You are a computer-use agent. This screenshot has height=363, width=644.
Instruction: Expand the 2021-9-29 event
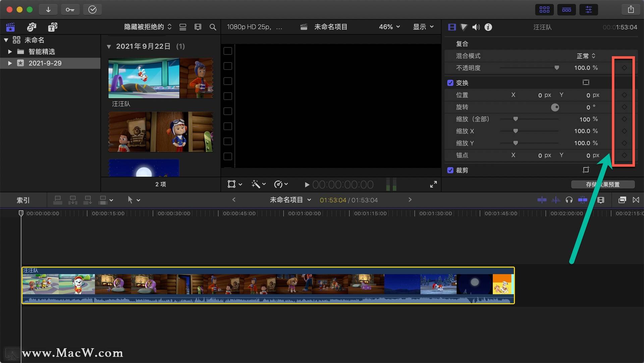click(10, 63)
